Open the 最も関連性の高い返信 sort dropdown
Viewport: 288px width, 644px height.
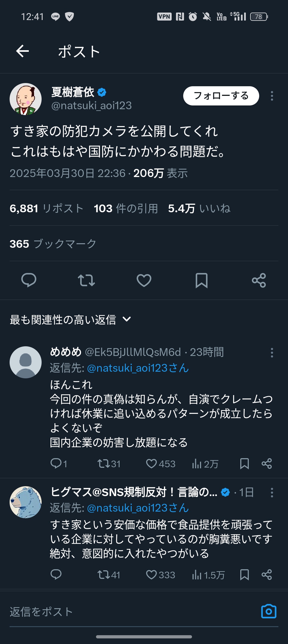pyautogui.click(x=70, y=320)
